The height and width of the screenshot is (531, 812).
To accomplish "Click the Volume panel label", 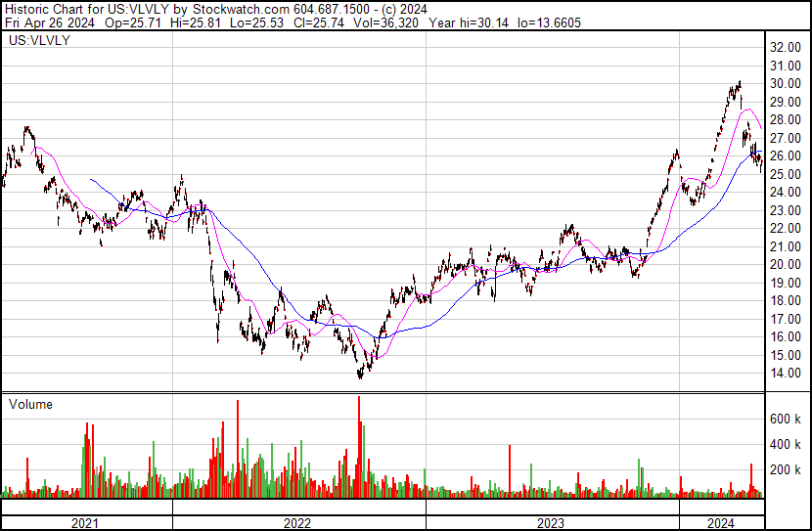I will pos(29,404).
